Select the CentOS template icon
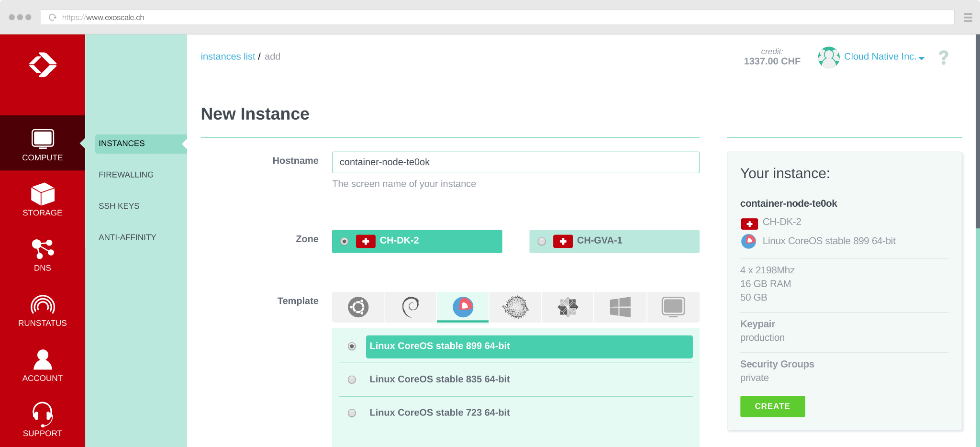The width and height of the screenshot is (980, 447). pos(568,307)
